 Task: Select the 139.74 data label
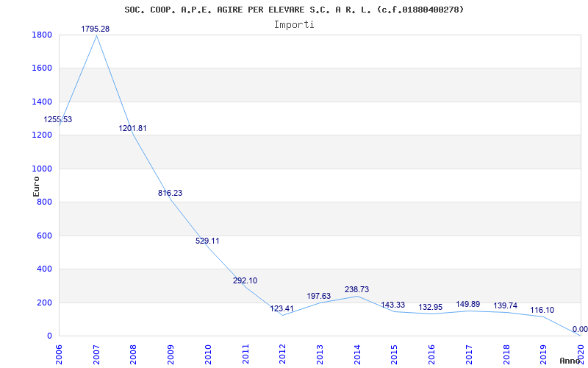point(505,305)
